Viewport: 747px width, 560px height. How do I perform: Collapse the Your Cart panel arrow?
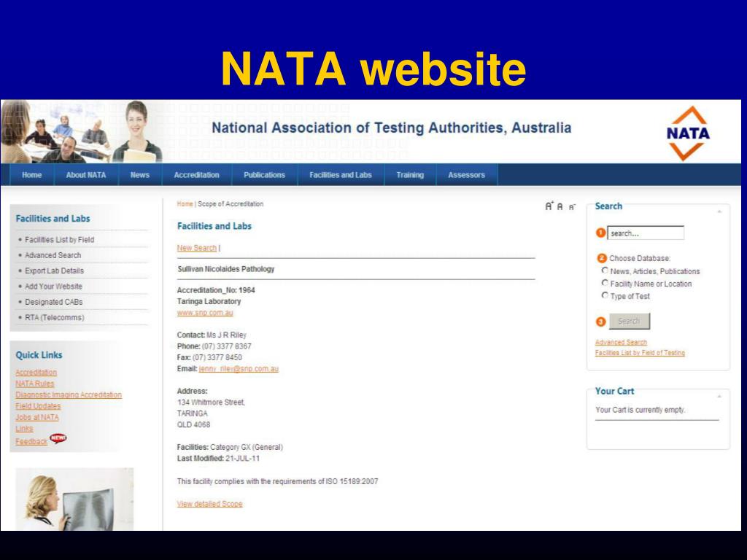719,396
